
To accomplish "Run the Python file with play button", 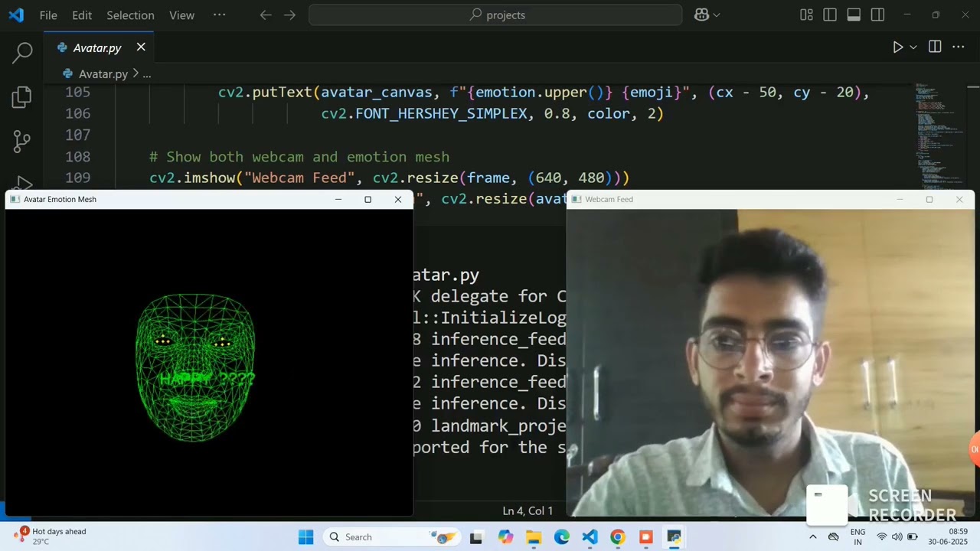I will (x=897, y=47).
